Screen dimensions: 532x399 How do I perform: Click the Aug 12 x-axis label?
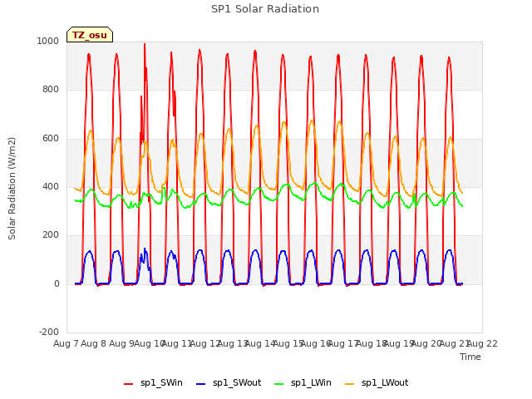point(204,343)
